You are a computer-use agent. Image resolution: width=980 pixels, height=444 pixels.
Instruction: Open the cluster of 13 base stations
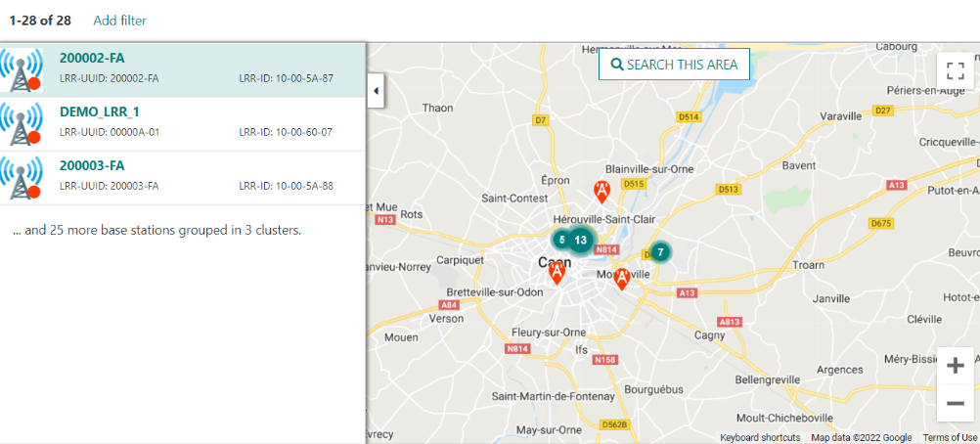point(581,240)
